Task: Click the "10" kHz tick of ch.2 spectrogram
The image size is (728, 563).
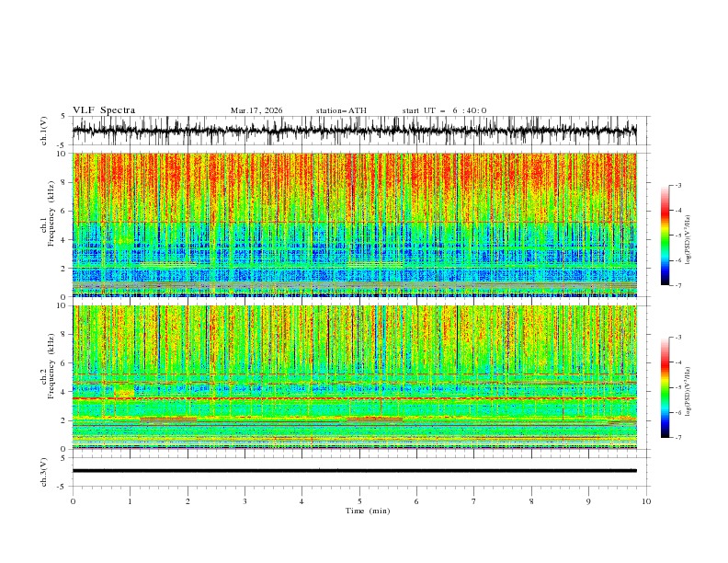Action: (61, 305)
